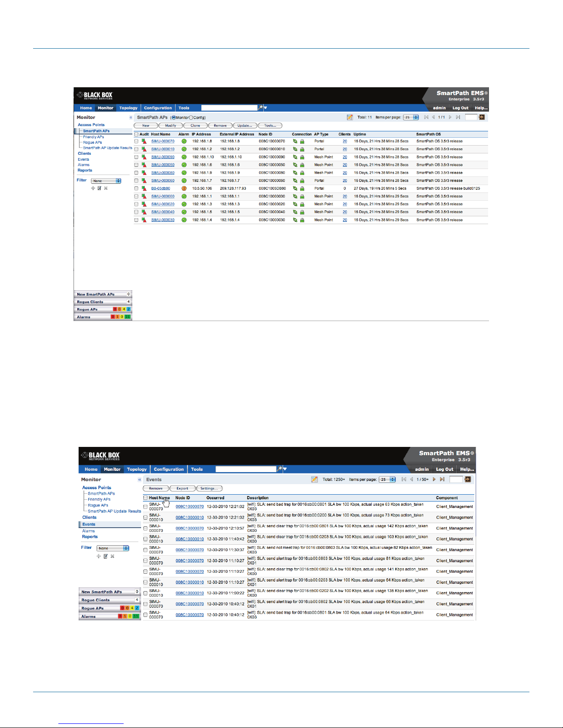Image resolution: width=563 pixels, height=728 pixels.
Task: Open the Update... menu button
Action: (x=245, y=125)
